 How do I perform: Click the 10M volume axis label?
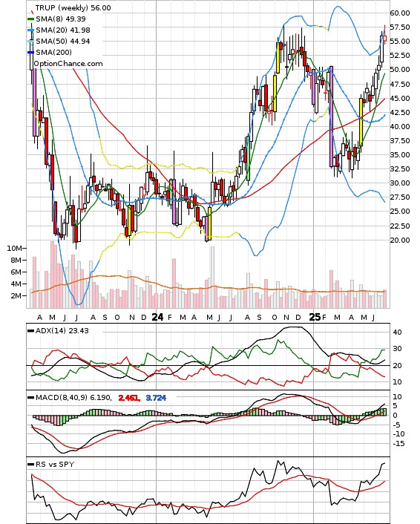pyautogui.click(x=14, y=249)
